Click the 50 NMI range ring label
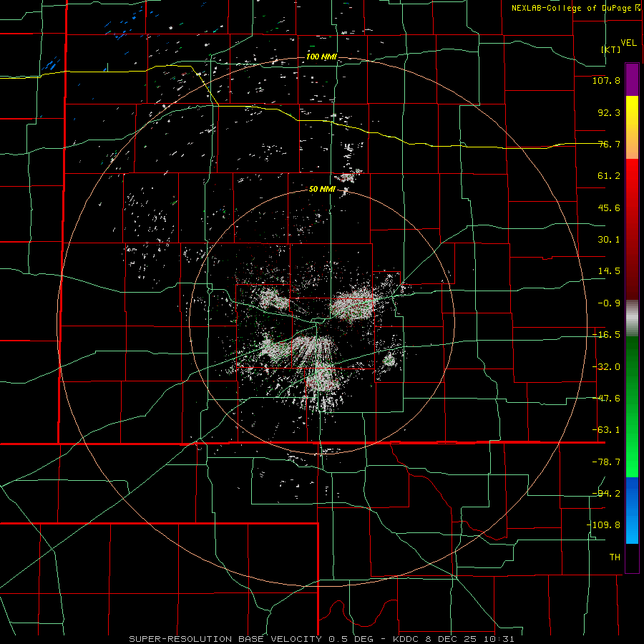This screenshot has width=644, height=644. click(x=322, y=190)
